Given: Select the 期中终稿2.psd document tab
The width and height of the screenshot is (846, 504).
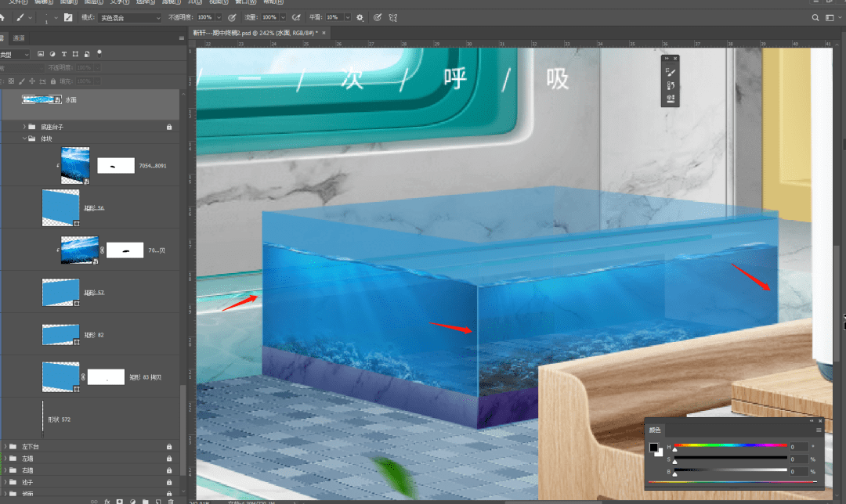Looking at the screenshot, I should pos(254,33).
